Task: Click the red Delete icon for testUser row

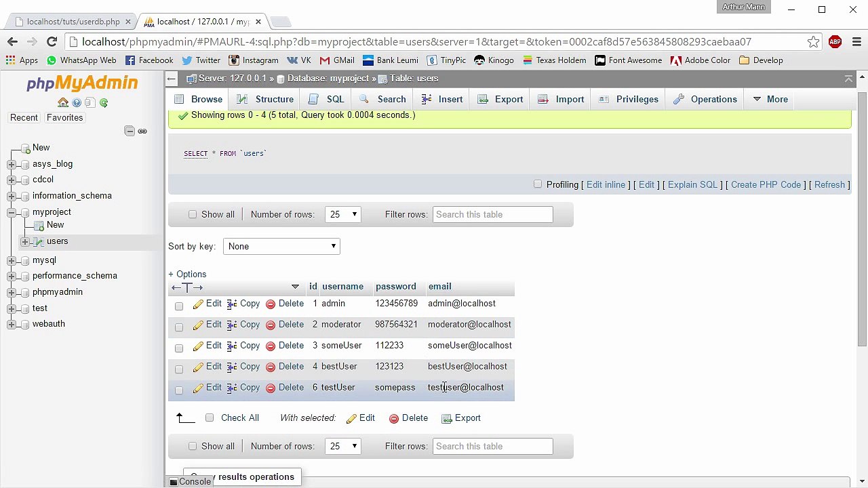Action: click(x=271, y=388)
